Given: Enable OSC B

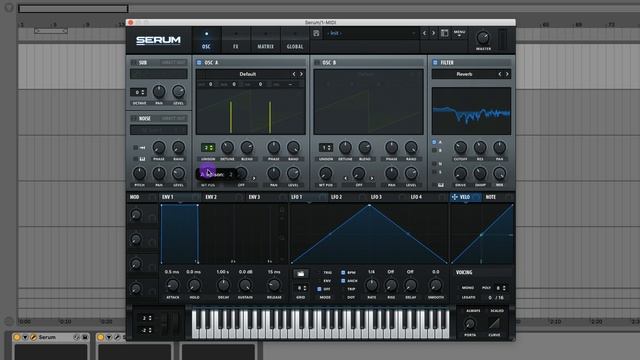Looking at the screenshot, I should pos(317,62).
